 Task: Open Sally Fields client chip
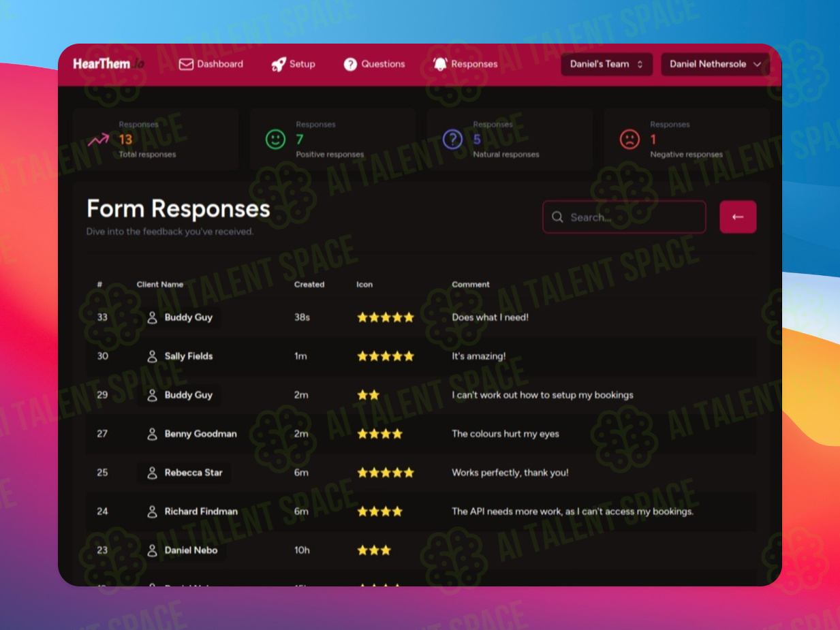click(x=180, y=356)
